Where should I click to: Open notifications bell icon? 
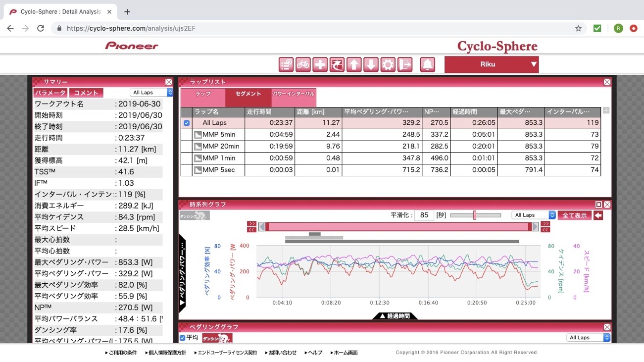[x=428, y=65]
